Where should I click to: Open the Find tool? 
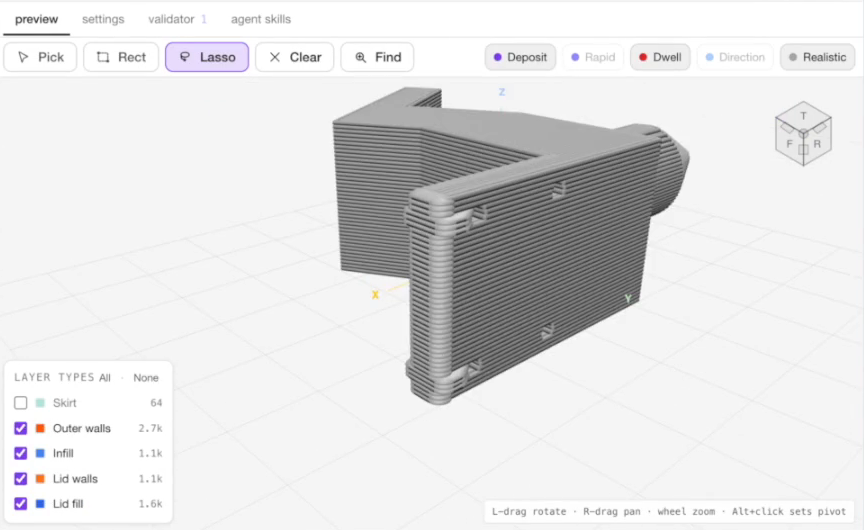377,57
